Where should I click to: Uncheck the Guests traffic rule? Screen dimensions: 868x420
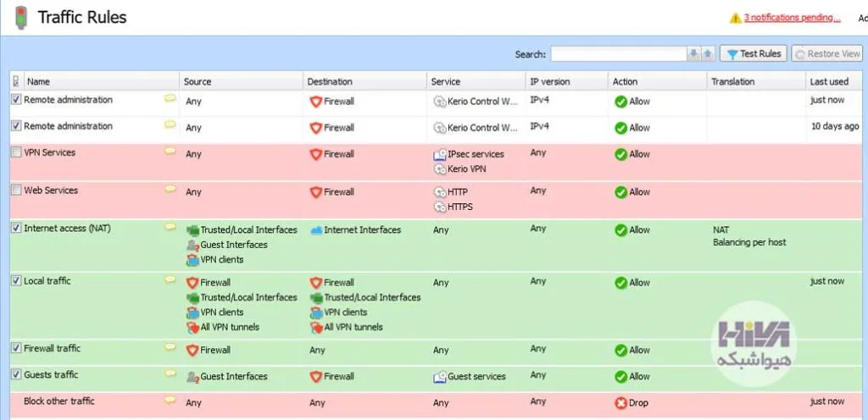(x=17, y=374)
